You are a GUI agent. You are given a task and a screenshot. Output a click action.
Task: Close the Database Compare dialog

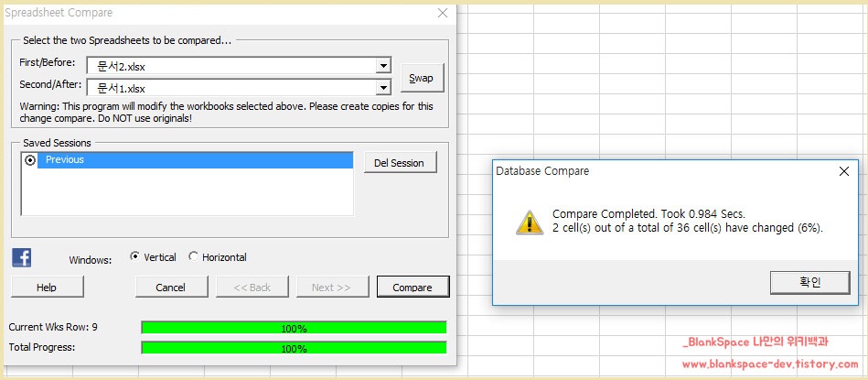843,172
